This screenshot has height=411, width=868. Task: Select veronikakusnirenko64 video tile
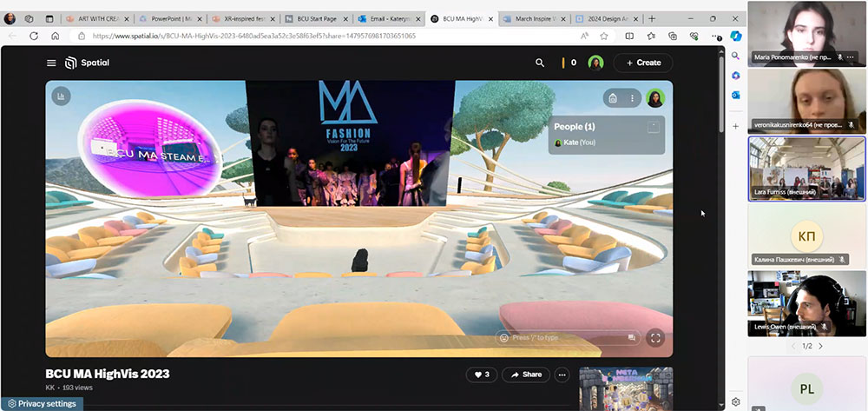(x=806, y=102)
